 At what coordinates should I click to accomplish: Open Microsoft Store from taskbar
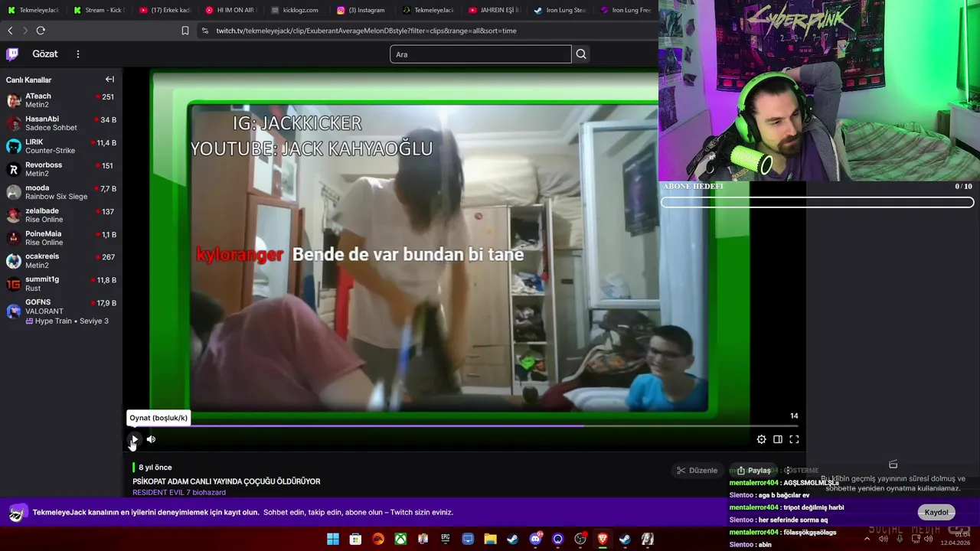pos(355,540)
